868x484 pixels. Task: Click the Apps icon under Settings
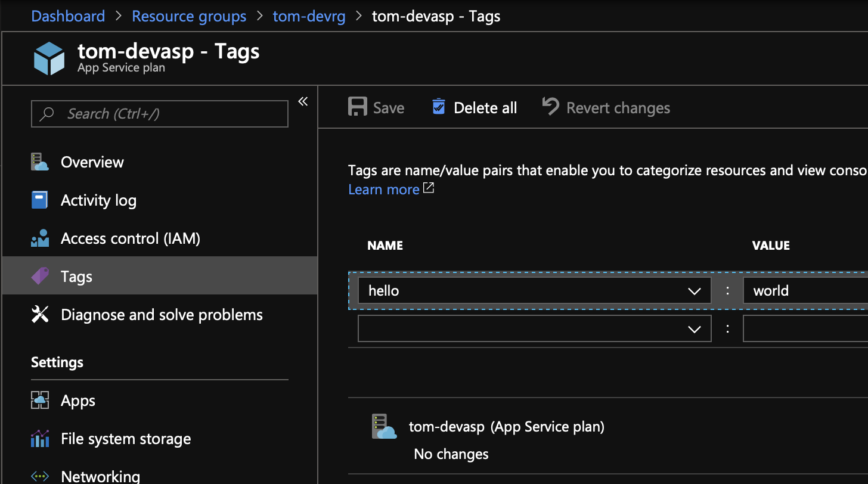tap(39, 400)
